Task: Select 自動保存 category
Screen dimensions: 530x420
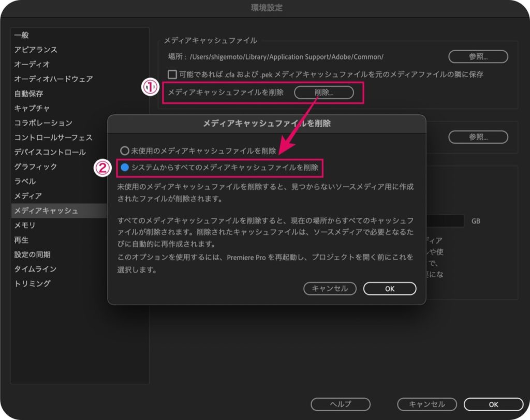Action: [28, 93]
